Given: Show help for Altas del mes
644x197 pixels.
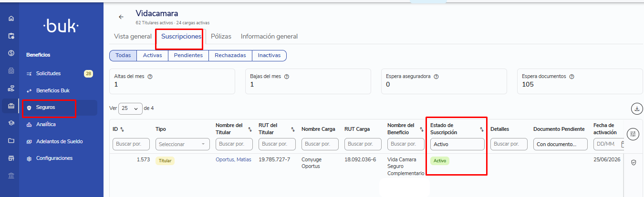Looking at the screenshot, I should (x=150, y=76).
